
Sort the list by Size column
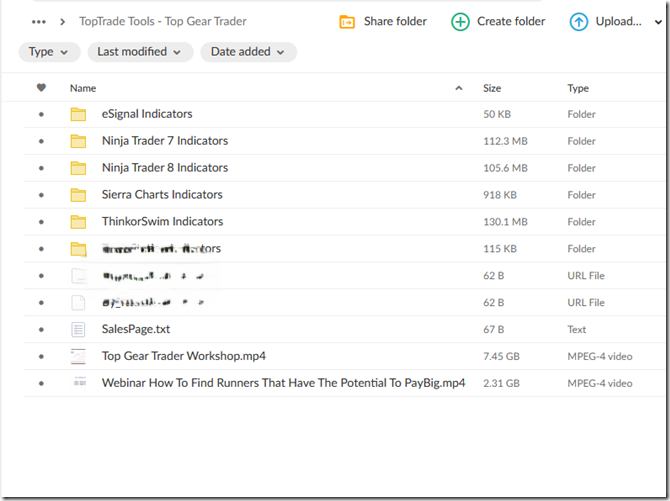coord(492,88)
